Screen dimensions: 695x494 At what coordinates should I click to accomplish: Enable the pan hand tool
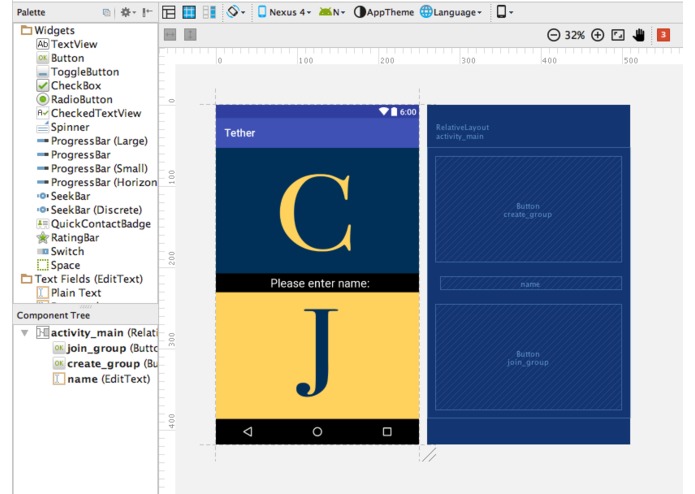[639, 35]
